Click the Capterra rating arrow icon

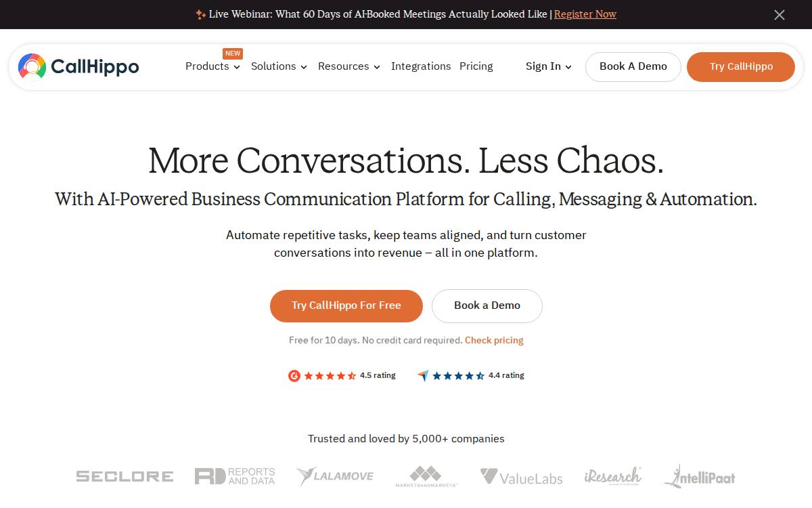pos(423,375)
